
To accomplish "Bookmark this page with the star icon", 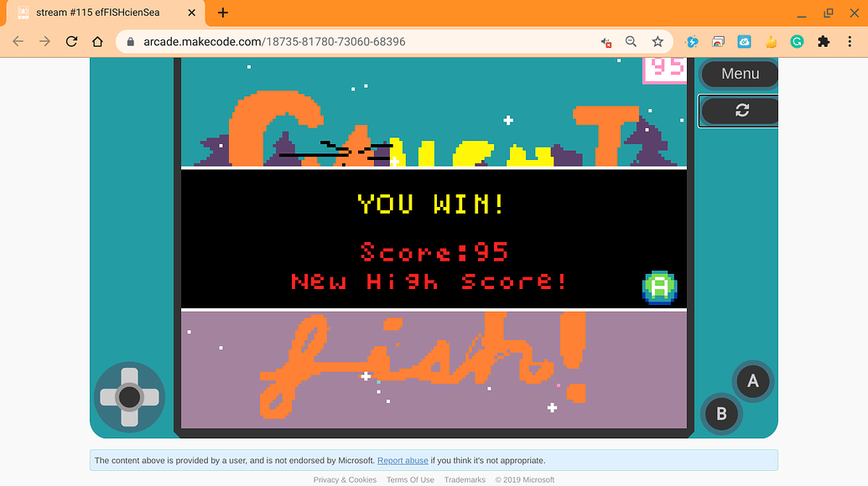I will coord(658,40).
